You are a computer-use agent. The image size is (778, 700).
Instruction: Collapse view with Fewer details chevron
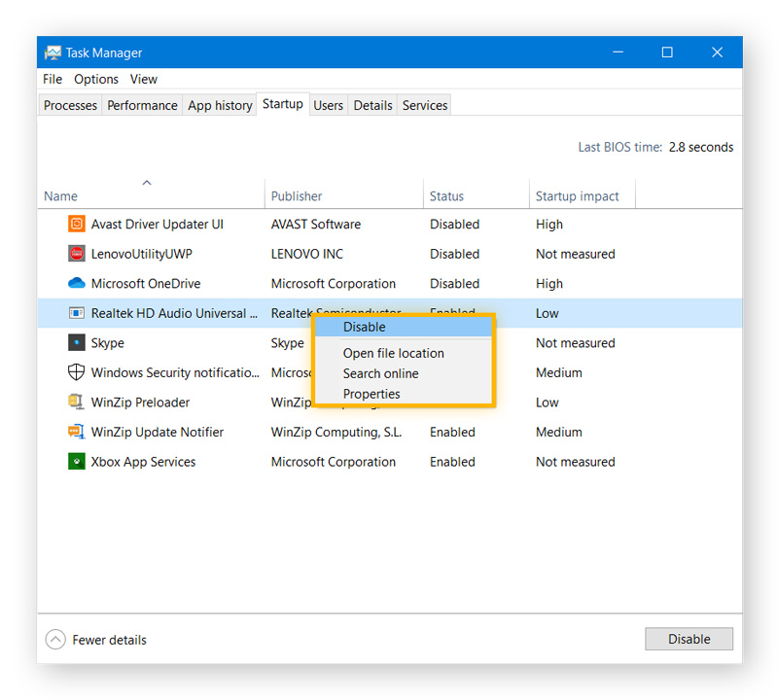point(56,640)
